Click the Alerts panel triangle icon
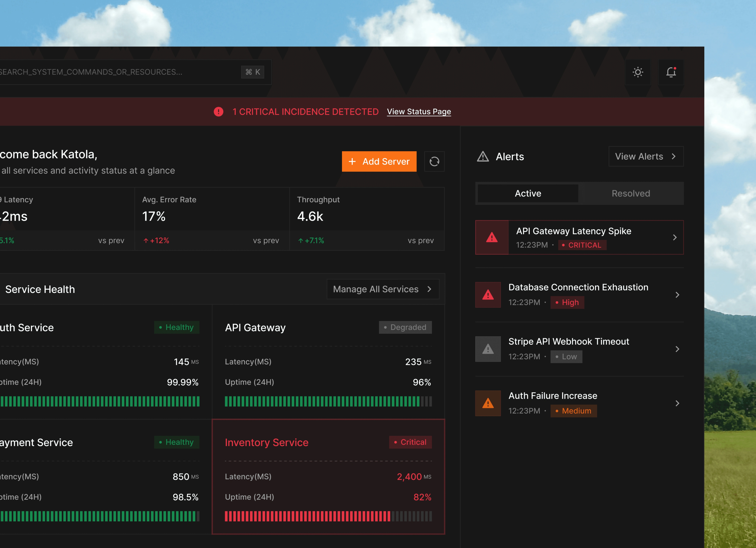The height and width of the screenshot is (548, 756). click(x=483, y=156)
